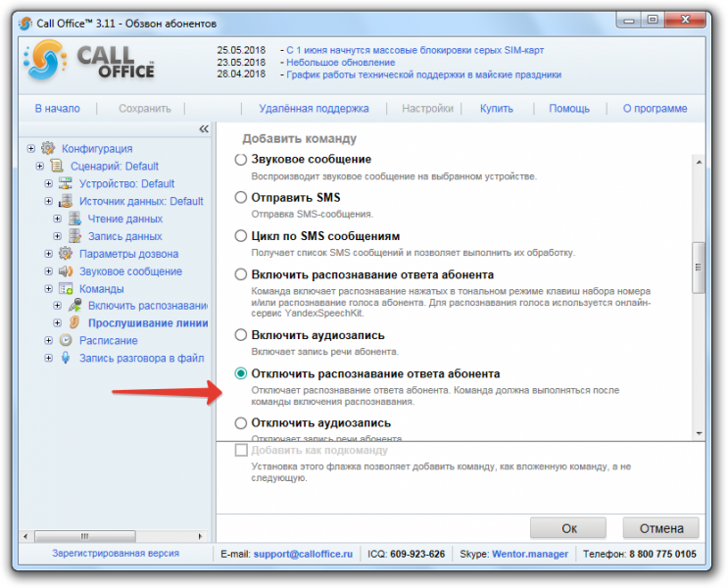Toggle Добавить как подкоманду checkbox

[x=241, y=450]
